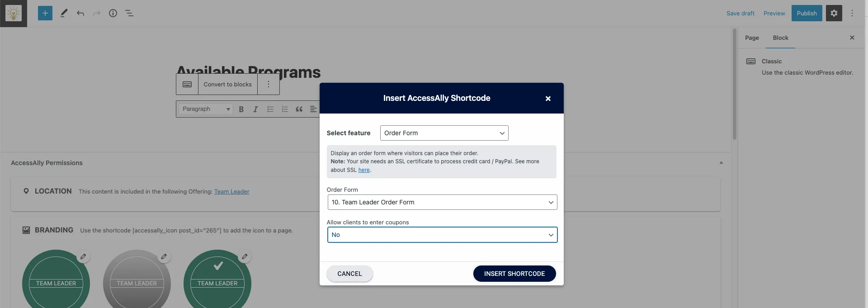This screenshot has height=308, width=868.
Task: Edit the checkmark Team Leader badge
Action: click(245, 256)
